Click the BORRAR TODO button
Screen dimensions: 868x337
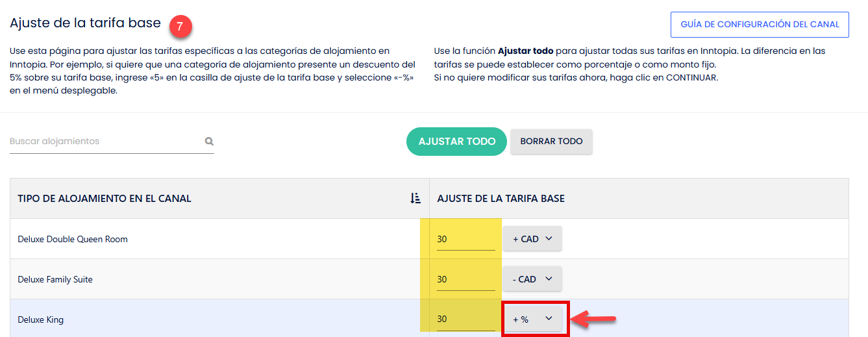tap(551, 141)
